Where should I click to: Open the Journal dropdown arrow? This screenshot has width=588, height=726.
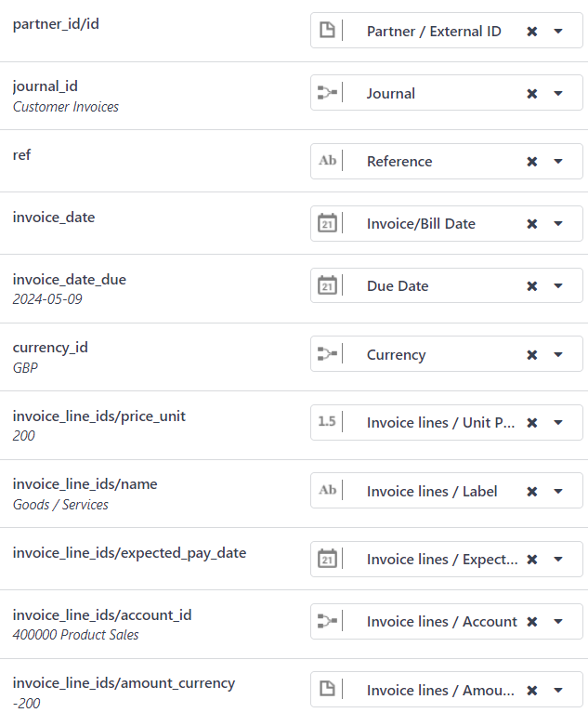tap(558, 94)
